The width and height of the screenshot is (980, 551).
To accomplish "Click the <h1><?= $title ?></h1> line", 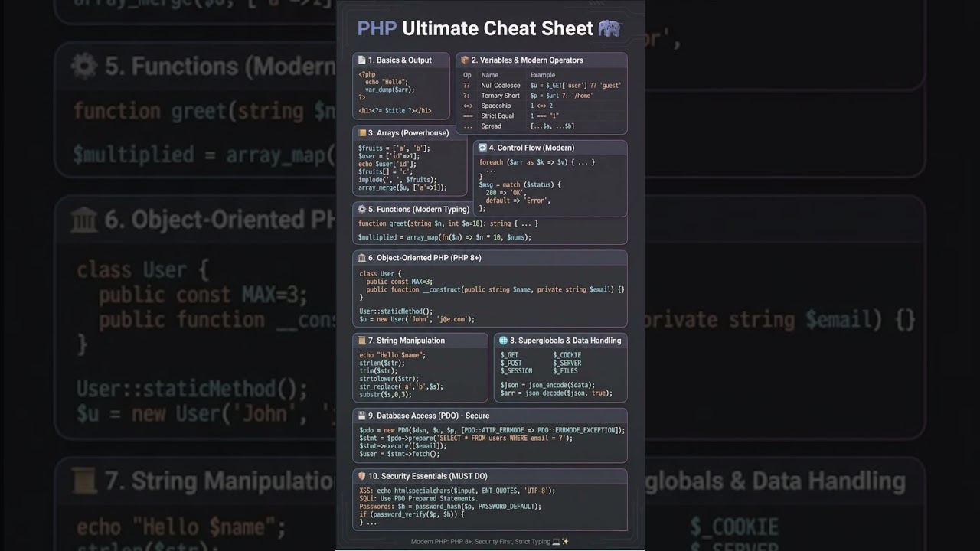I will pos(395,110).
